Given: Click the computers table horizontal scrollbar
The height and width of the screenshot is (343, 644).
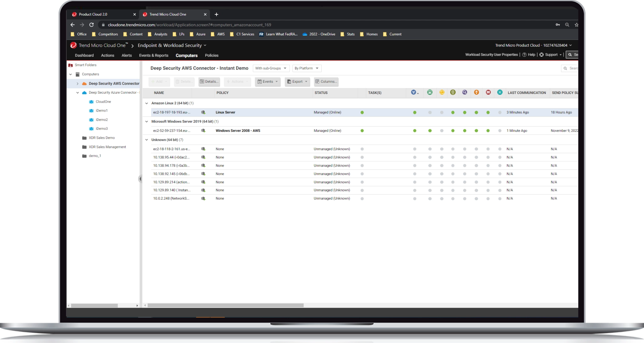Looking at the screenshot, I should (x=226, y=305).
